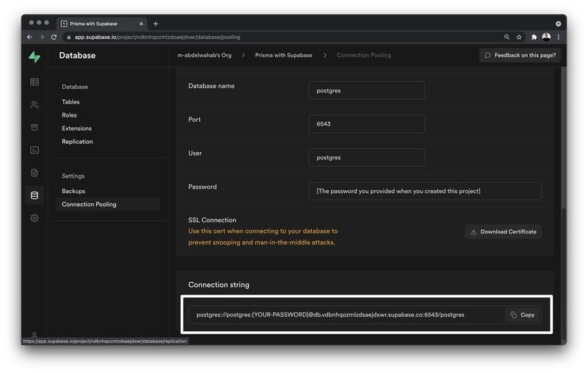Open Chrome three-dot menu
588x373 pixels.
pos(559,37)
